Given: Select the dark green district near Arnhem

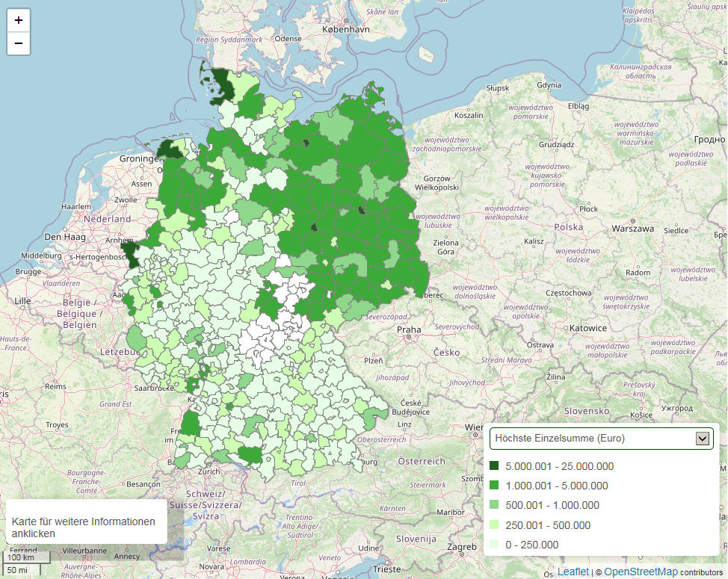Looking at the screenshot, I should pyautogui.click(x=132, y=253).
